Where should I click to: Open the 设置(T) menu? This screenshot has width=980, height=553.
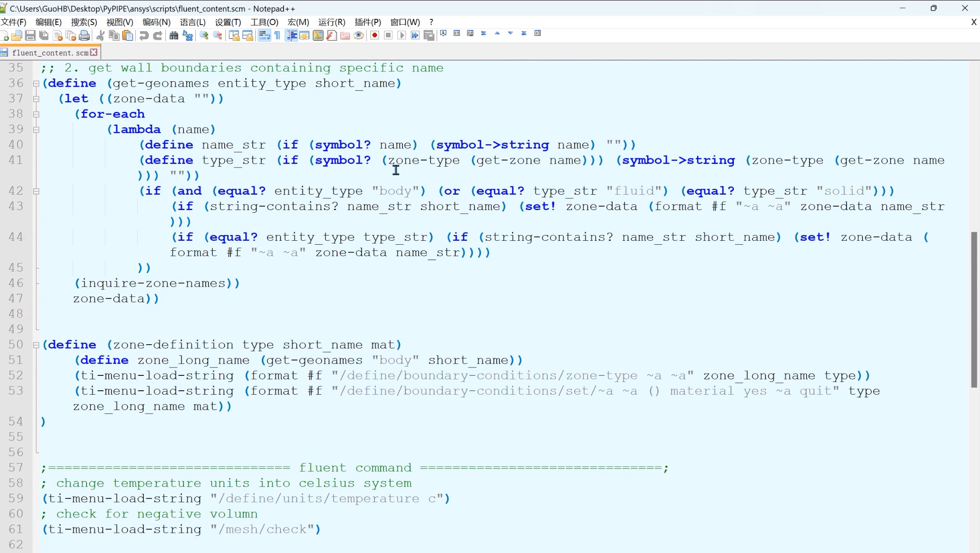tap(228, 22)
